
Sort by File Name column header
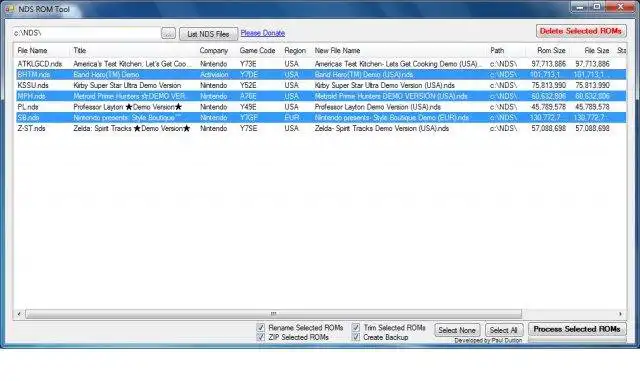tap(32, 51)
